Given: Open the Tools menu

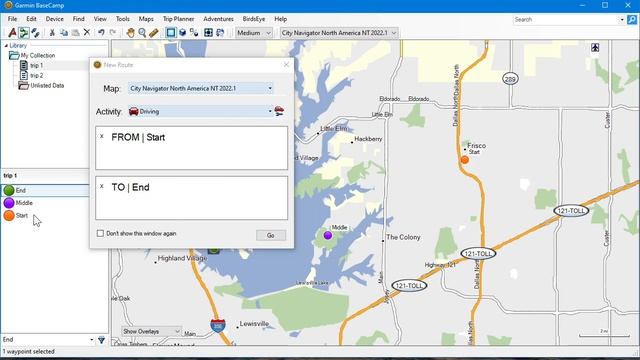Looking at the screenshot, I should (x=122, y=19).
